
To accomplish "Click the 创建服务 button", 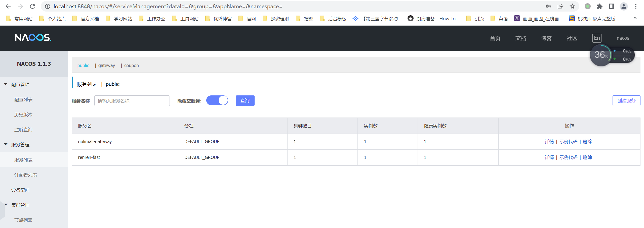I will click(x=626, y=100).
